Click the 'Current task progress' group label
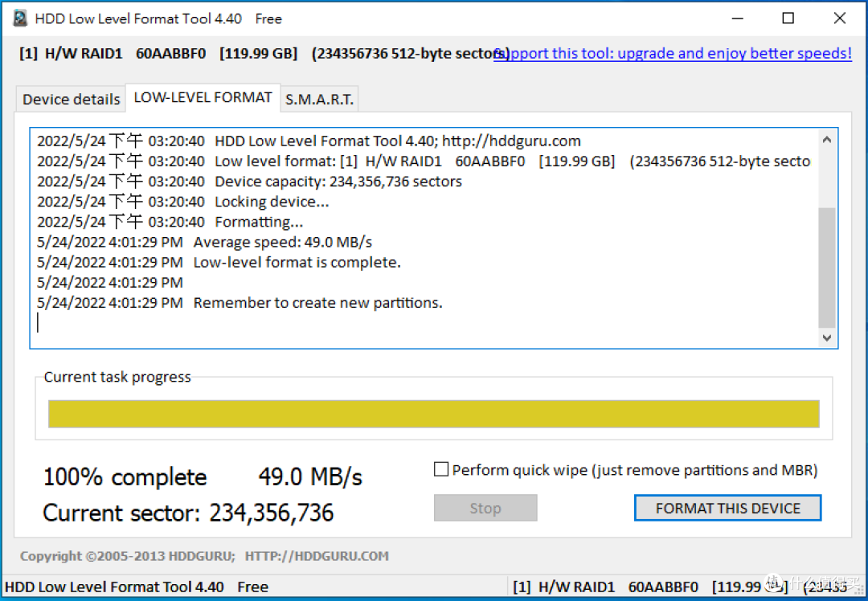 117,377
